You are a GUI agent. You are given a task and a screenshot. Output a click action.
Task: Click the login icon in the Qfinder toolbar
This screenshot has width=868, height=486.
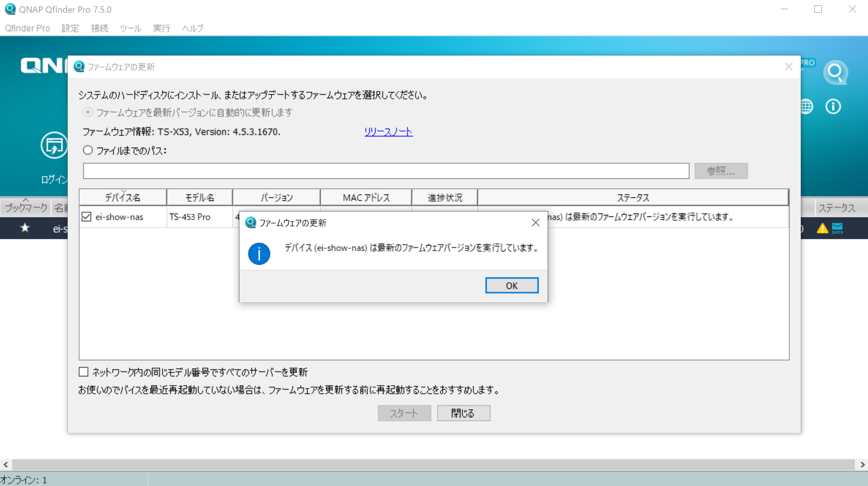54,145
